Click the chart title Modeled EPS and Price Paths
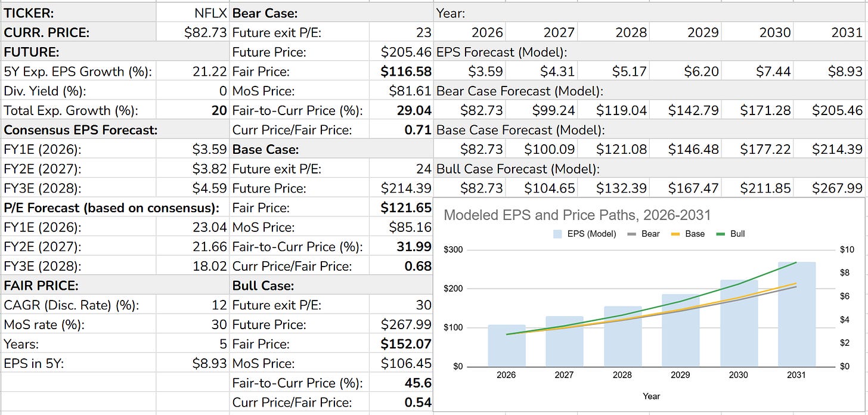Image resolution: width=868 pixels, height=415 pixels. [x=577, y=215]
